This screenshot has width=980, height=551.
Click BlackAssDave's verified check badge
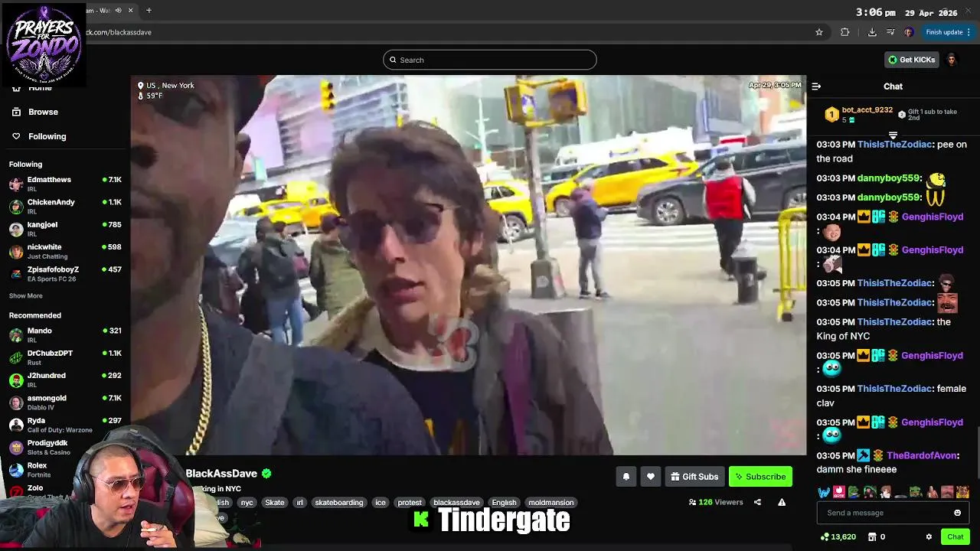tap(266, 474)
